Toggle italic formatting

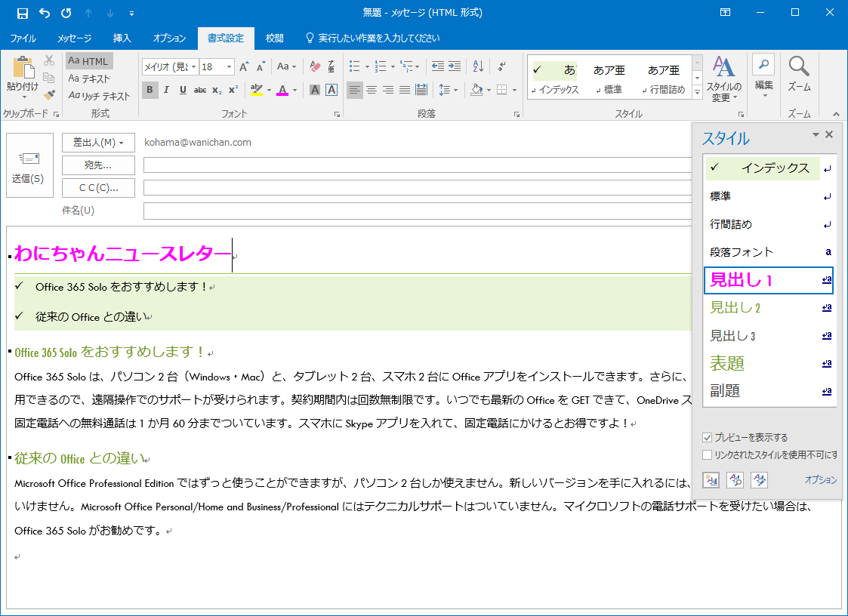coord(166,90)
